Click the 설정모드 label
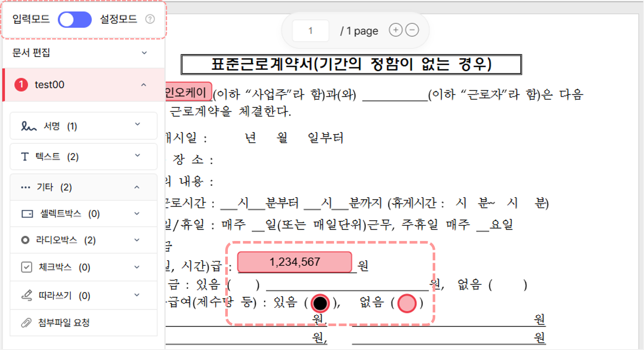This screenshot has width=644, height=350. pos(118,20)
